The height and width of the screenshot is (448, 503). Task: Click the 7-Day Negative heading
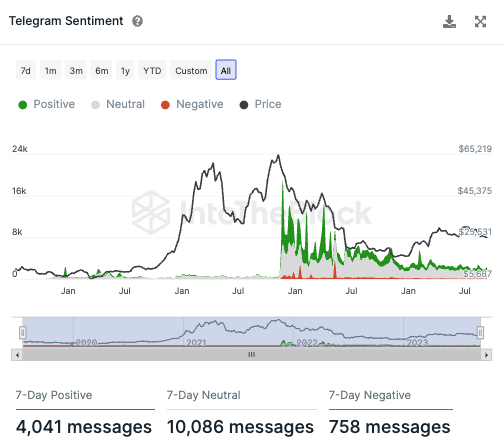(x=370, y=395)
